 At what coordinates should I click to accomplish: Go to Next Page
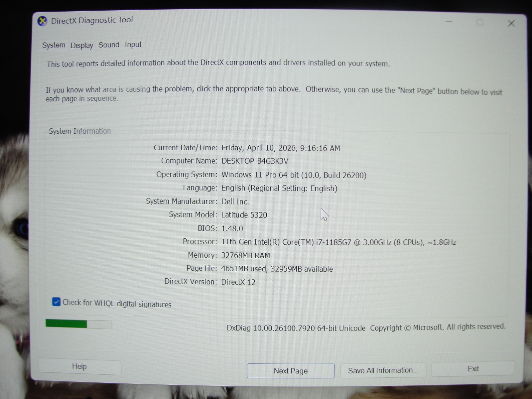pyautogui.click(x=291, y=371)
